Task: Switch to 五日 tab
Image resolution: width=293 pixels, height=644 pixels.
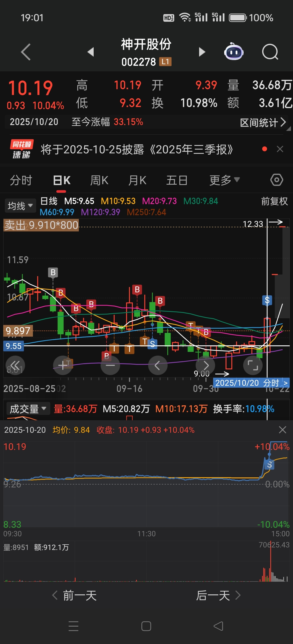Action: coord(177,180)
